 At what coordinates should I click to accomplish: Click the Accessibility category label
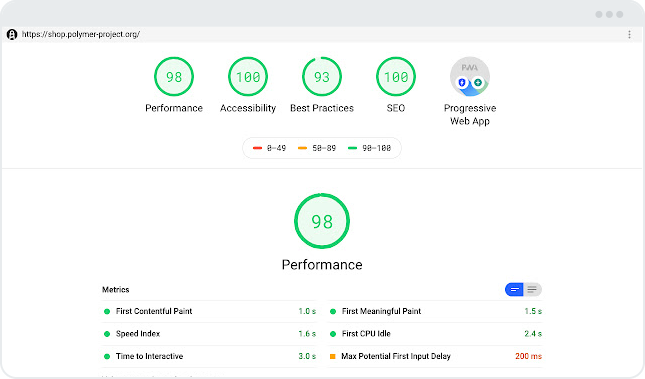tap(248, 108)
